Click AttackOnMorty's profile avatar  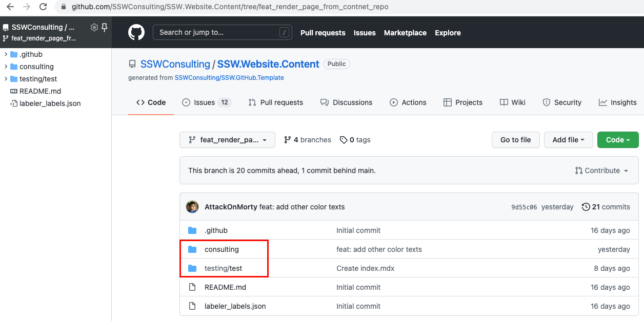coord(192,207)
